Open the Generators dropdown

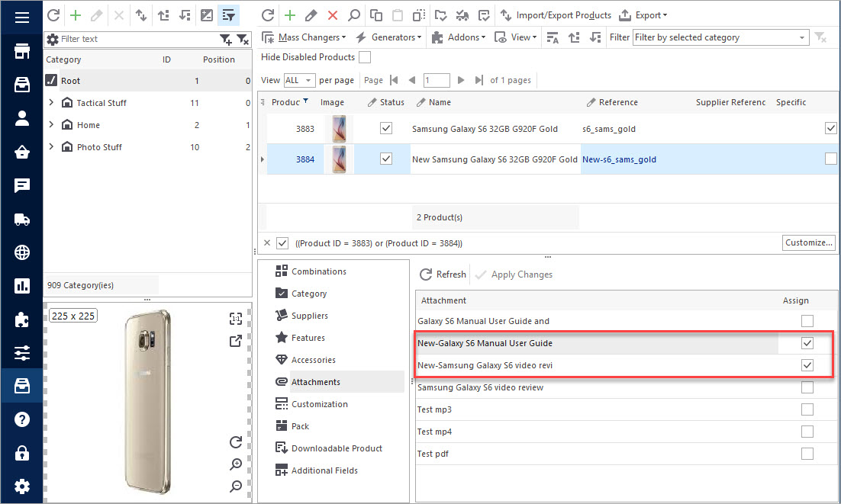388,37
